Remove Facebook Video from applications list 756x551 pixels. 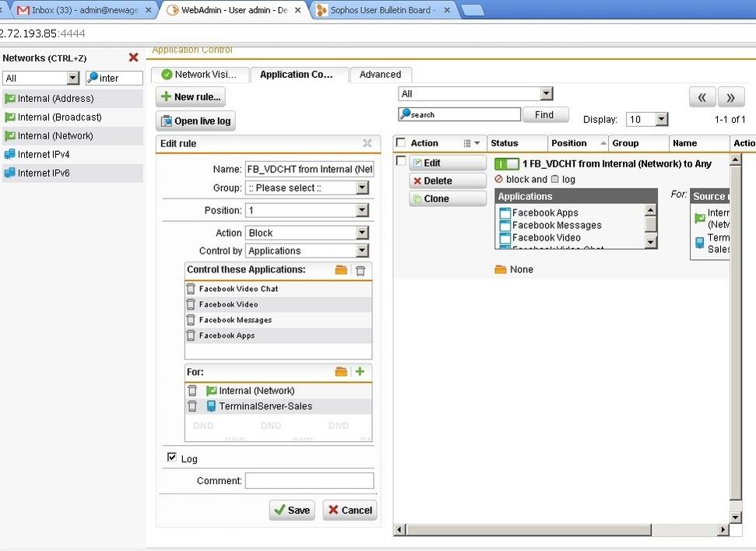point(191,304)
